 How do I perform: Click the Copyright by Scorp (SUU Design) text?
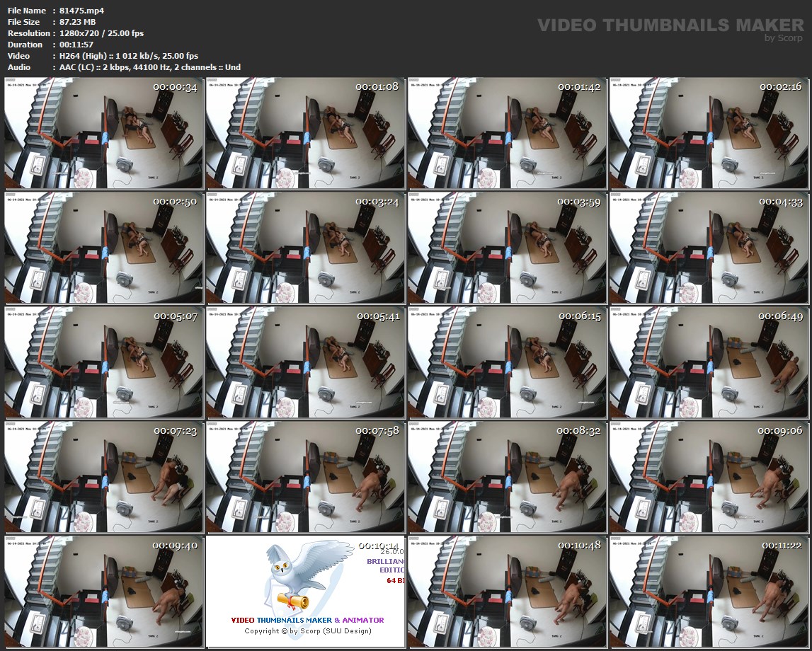(x=308, y=630)
